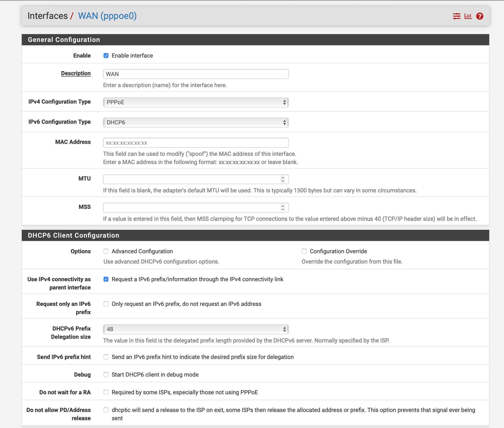Enable Start DHCP6 client in debug mode
This screenshot has height=428, width=504.
click(106, 375)
